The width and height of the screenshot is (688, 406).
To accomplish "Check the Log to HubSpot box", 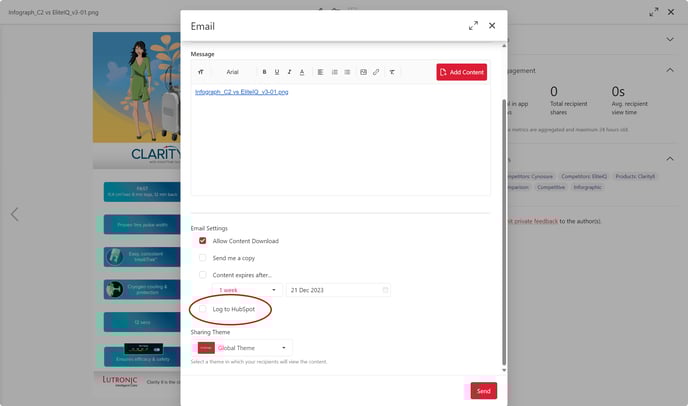I will (x=203, y=310).
